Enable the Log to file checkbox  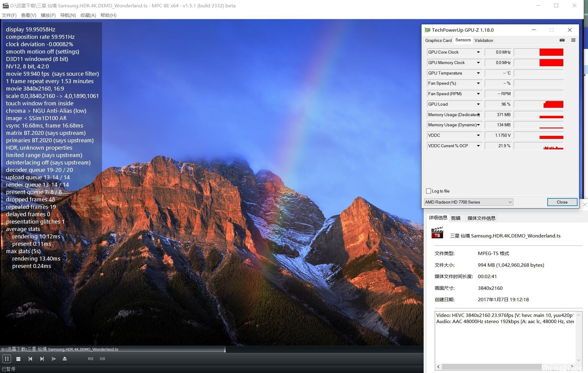429,191
